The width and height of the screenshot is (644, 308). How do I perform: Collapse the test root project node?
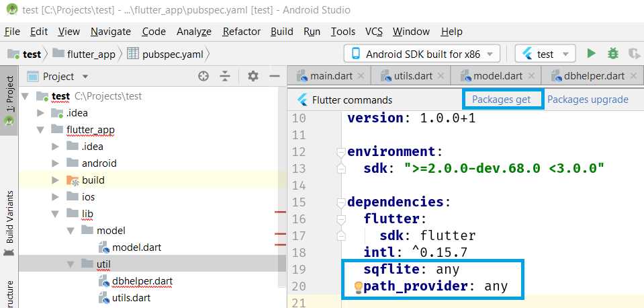click(26, 96)
